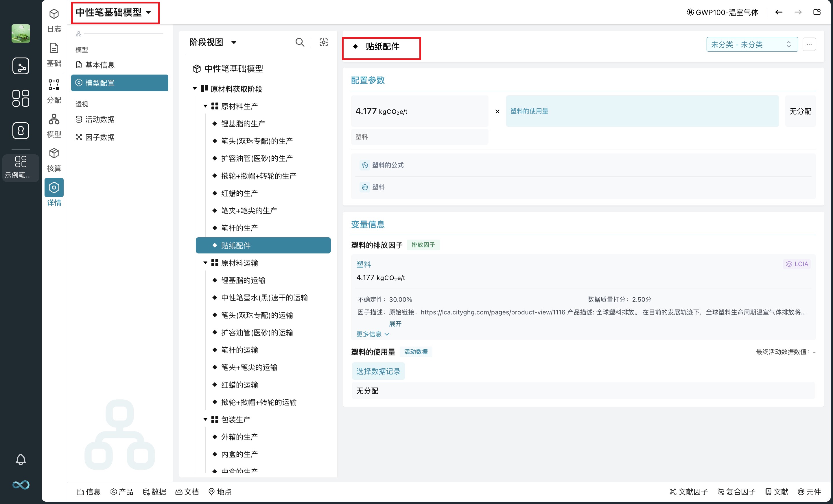Click the three-dot more options button
Screen dimensions: 833x504
click(809, 44)
